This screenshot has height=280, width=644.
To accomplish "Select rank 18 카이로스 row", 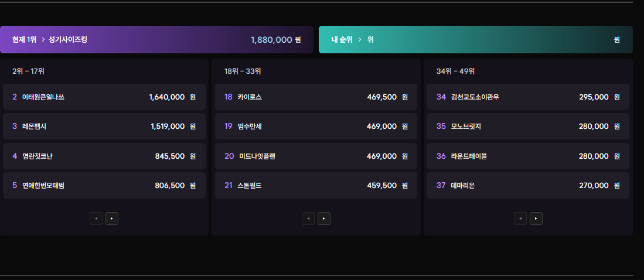I will coord(316,97).
